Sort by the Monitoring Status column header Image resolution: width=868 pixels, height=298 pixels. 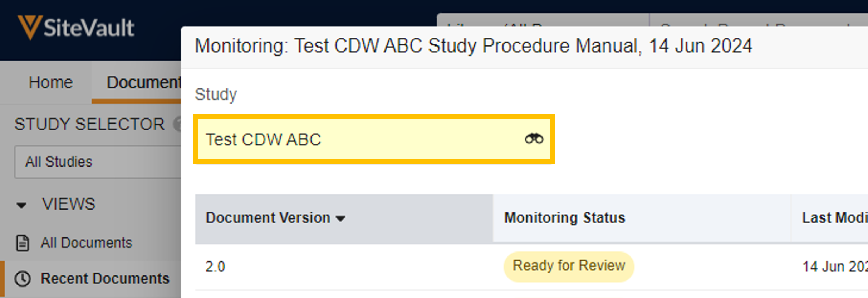pos(564,218)
